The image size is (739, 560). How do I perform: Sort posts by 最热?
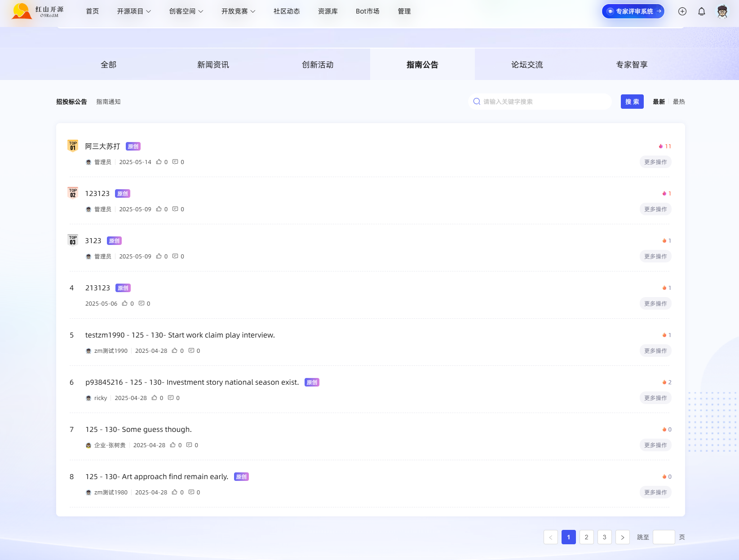pyautogui.click(x=679, y=102)
